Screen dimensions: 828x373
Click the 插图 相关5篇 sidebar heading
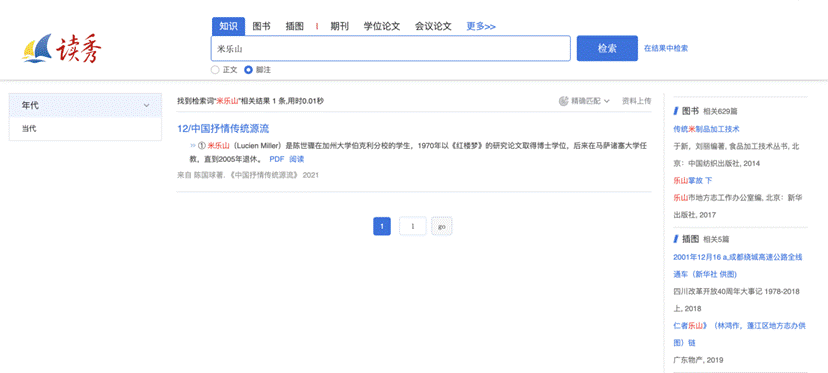tap(701, 239)
